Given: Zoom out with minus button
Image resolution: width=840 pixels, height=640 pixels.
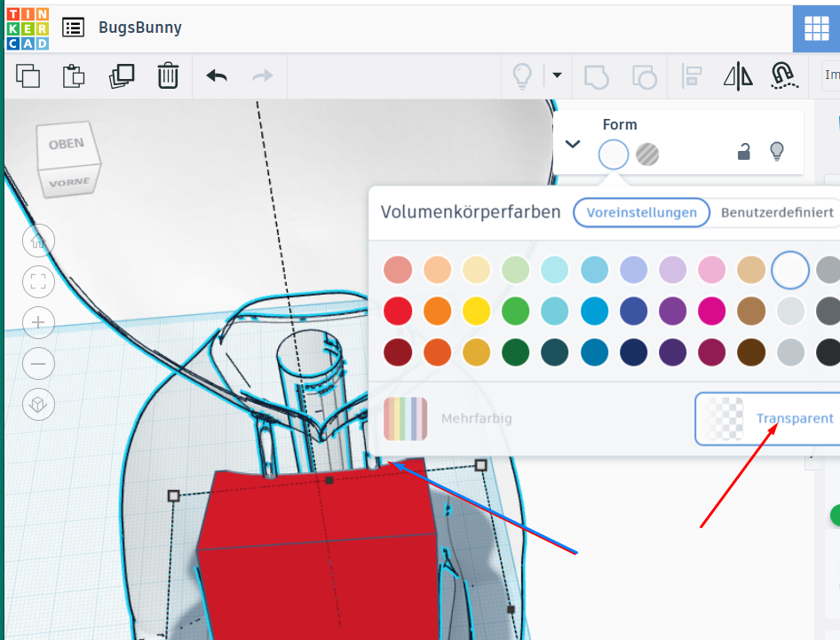Looking at the screenshot, I should pyautogui.click(x=38, y=364).
